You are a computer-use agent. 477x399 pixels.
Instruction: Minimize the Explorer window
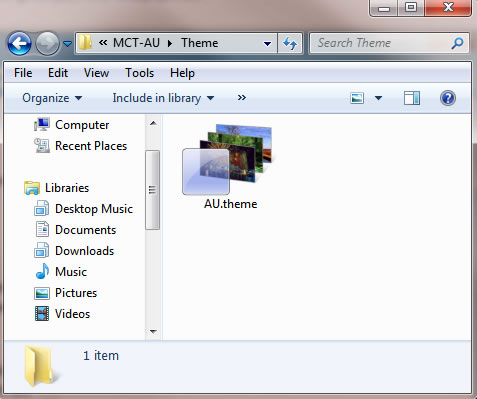(x=384, y=8)
